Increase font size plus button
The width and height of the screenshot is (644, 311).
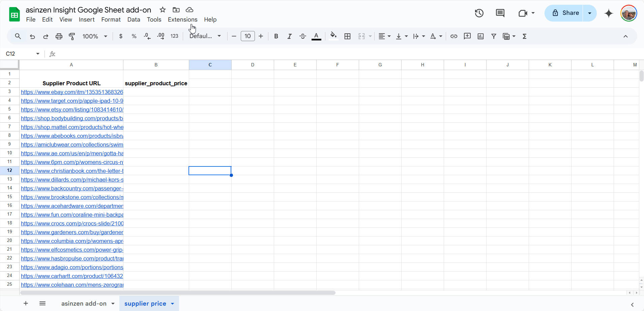click(261, 36)
